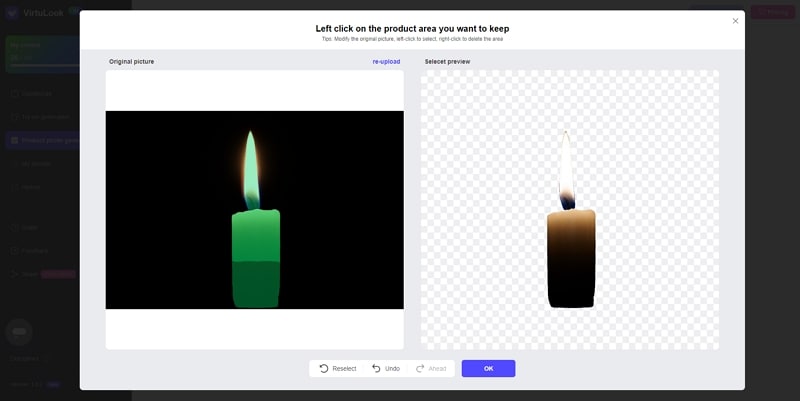Confirm selection with the OK button
The height and width of the screenshot is (401, 800).
[x=488, y=368]
